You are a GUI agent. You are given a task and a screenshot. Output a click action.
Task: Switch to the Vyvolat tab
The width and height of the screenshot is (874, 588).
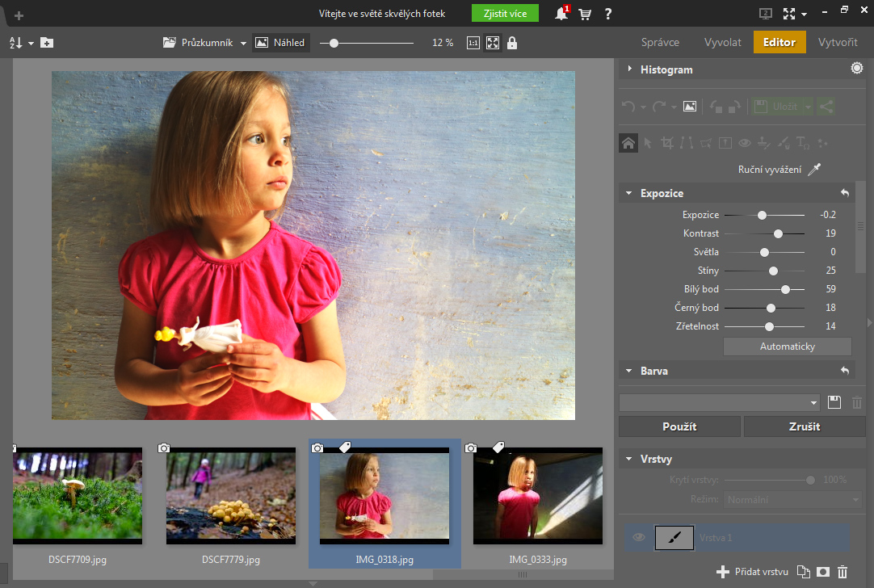[722, 43]
